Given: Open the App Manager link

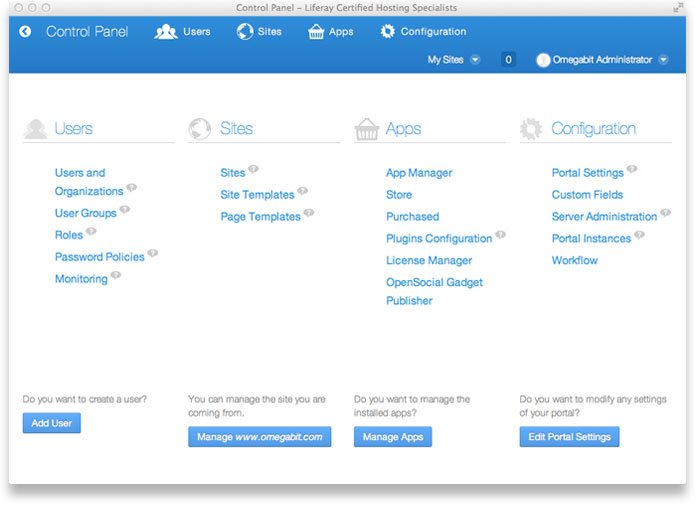Looking at the screenshot, I should tap(419, 173).
